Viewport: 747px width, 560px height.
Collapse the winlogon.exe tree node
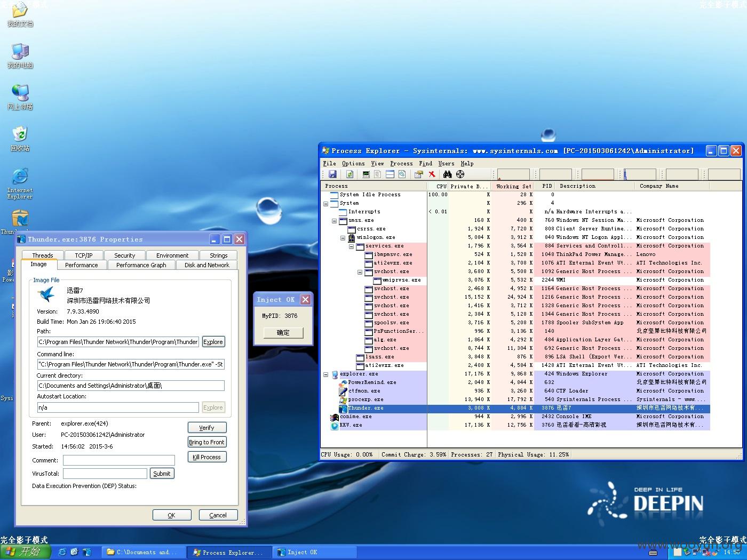343,237
